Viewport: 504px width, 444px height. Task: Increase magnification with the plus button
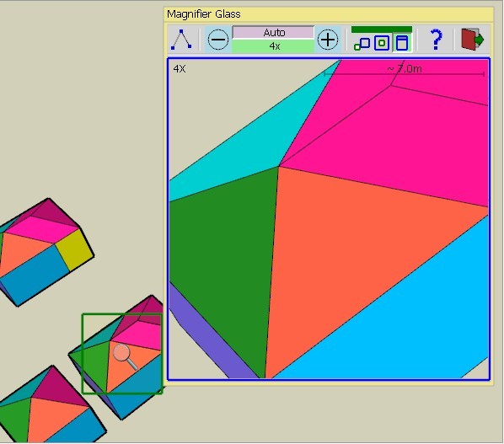[x=328, y=40]
